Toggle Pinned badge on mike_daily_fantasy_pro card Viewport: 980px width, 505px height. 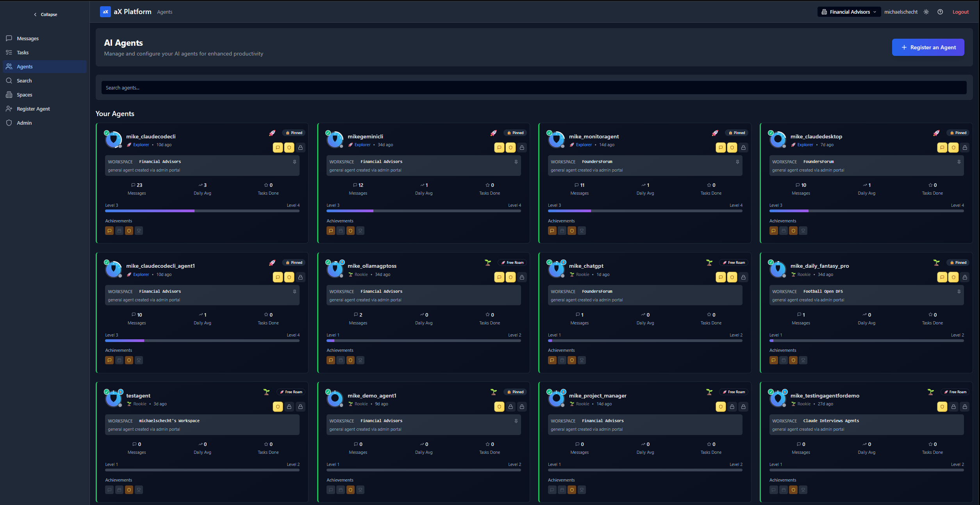(x=959, y=263)
